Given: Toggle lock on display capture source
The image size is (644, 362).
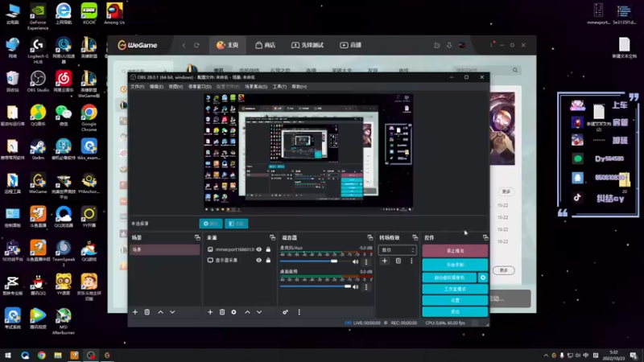Looking at the screenshot, I should (268, 260).
